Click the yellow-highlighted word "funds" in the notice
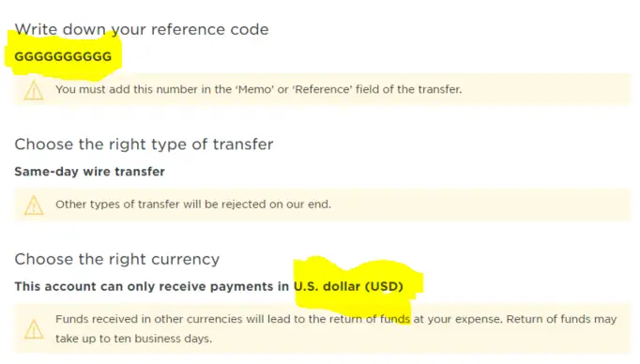Viewport: 640px width, 364px height. click(x=395, y=319)
